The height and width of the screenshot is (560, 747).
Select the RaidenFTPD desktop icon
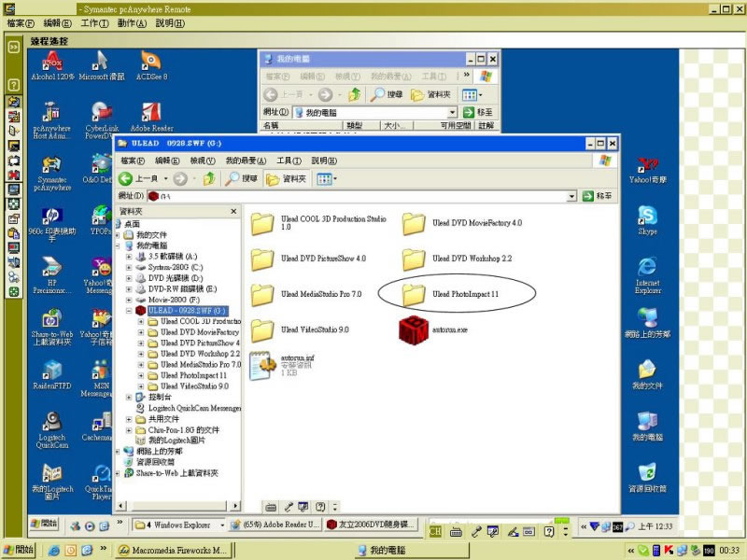52,375
